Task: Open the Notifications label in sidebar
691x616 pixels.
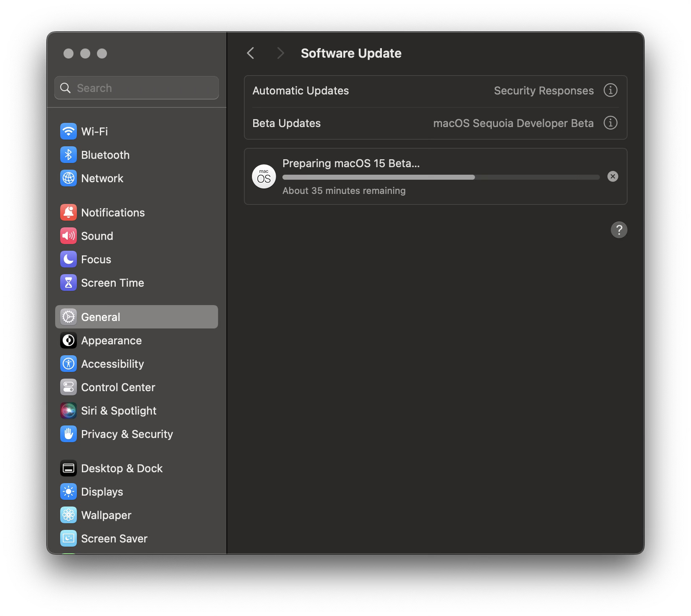Action: coord(113,213)
